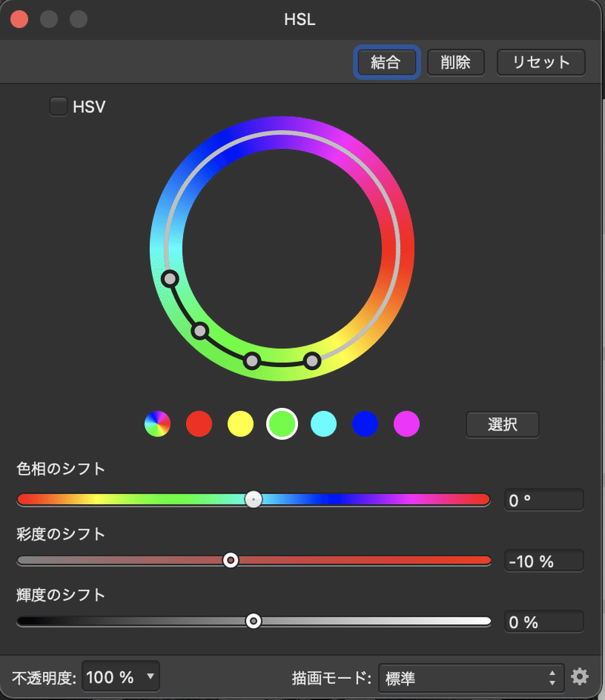Click the 削除 button
Screen dimensions: 605x700
pyautogui.click(x=455, y=63)
